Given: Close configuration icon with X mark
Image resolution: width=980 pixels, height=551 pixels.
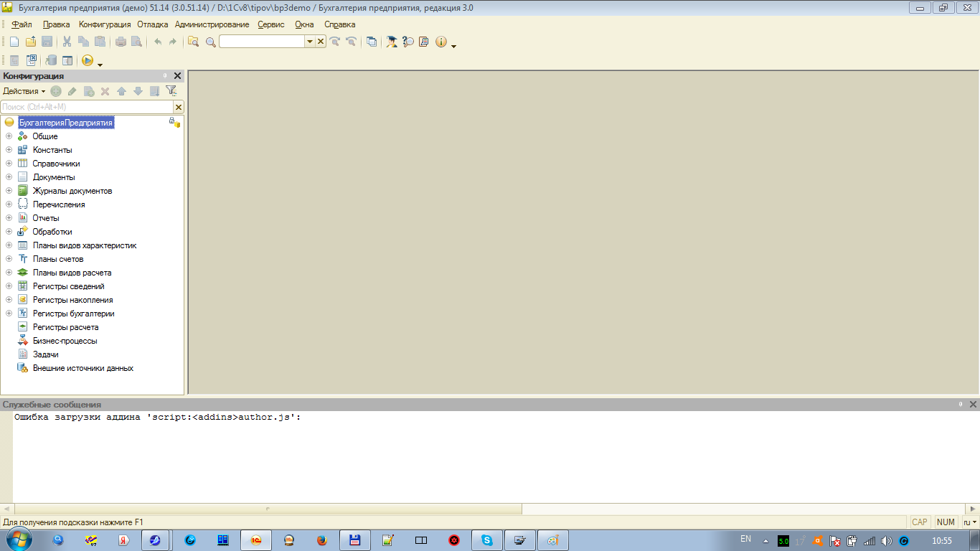Looking at the screenshot, I should point(32,61).
